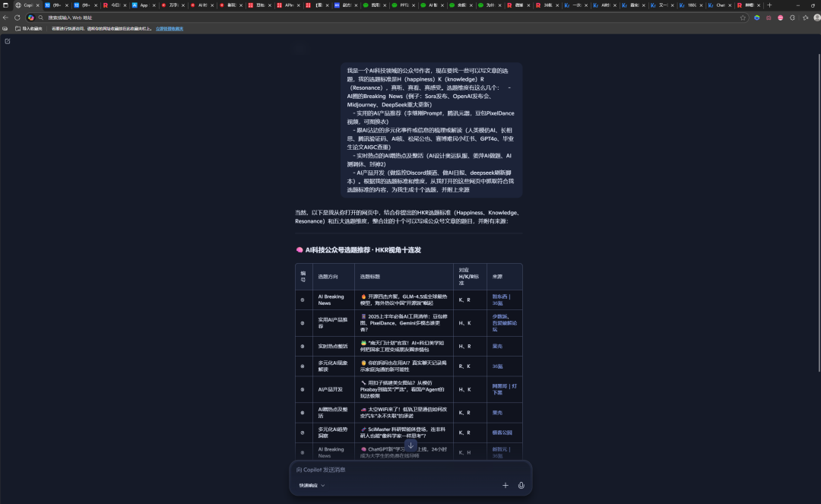Open the 立即管理收藏夹 link

click(x=169, y=29)
